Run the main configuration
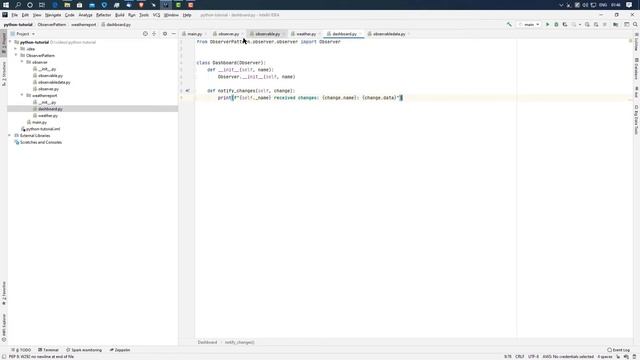 (x=547, y=24)
